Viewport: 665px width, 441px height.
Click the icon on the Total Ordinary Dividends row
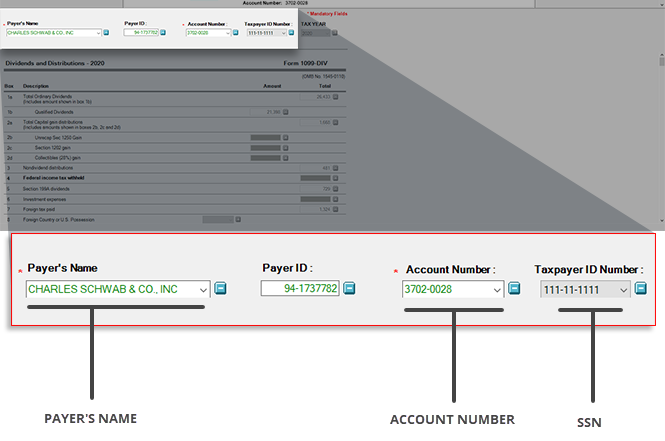tap(335, 97)
